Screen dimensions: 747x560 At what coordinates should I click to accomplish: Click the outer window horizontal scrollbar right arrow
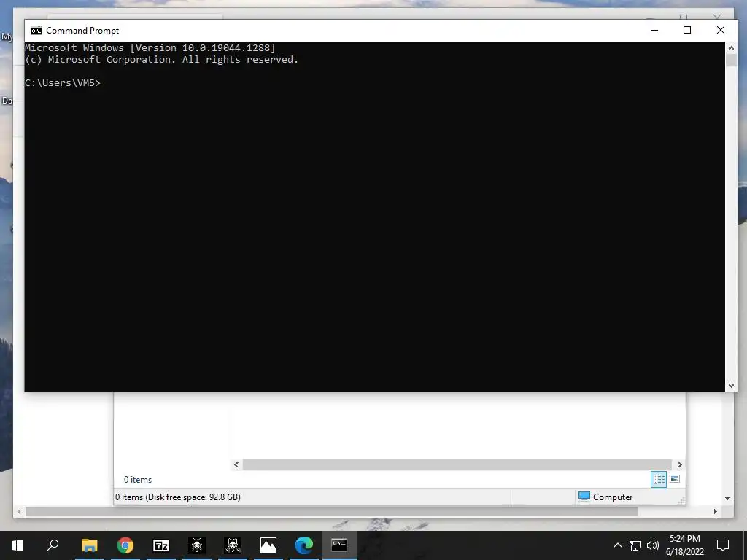(715, 511)
